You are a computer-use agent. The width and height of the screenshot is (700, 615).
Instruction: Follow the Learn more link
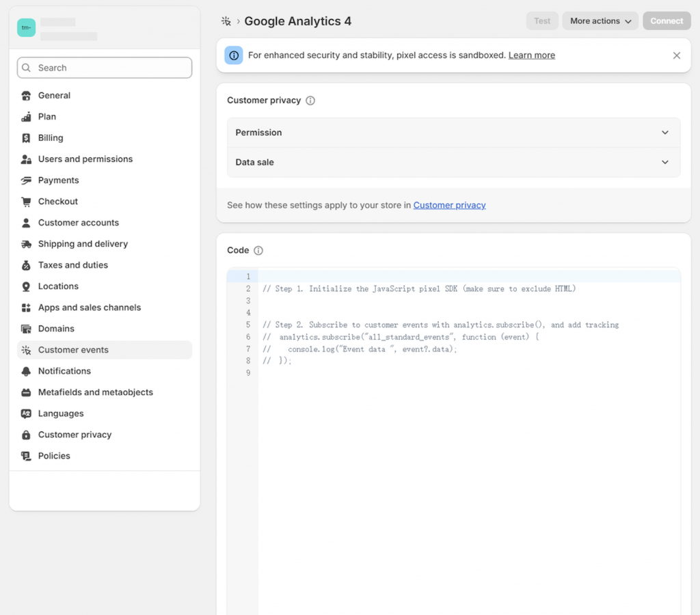pyautogui.click(x=532, y=55)
